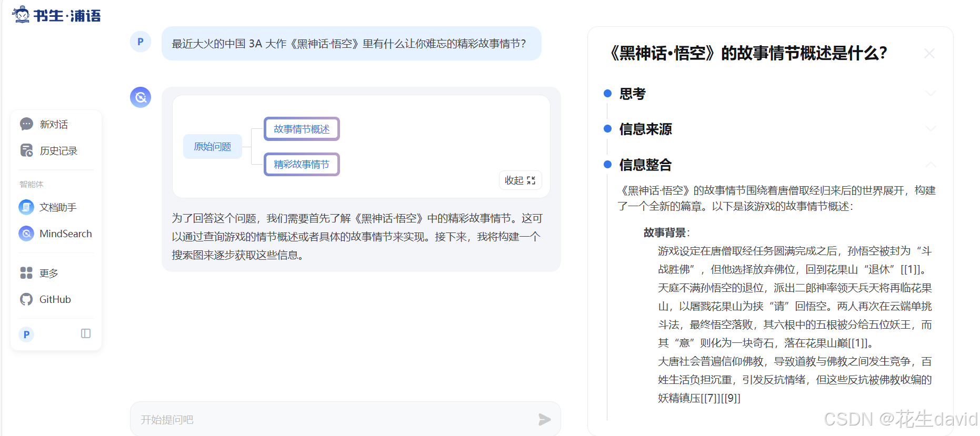
Task: Click the user P avatar beside the question
Action: click(x=141, y=42)
